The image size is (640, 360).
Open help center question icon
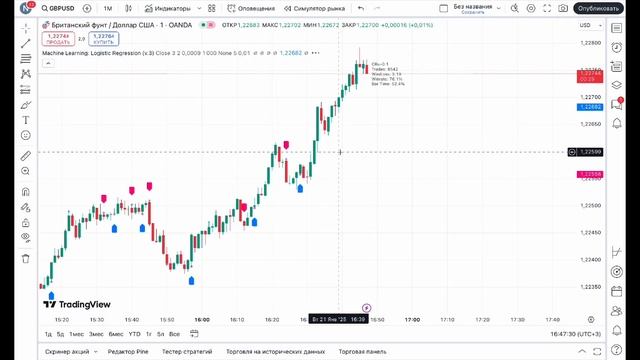(x=616, y=349)
